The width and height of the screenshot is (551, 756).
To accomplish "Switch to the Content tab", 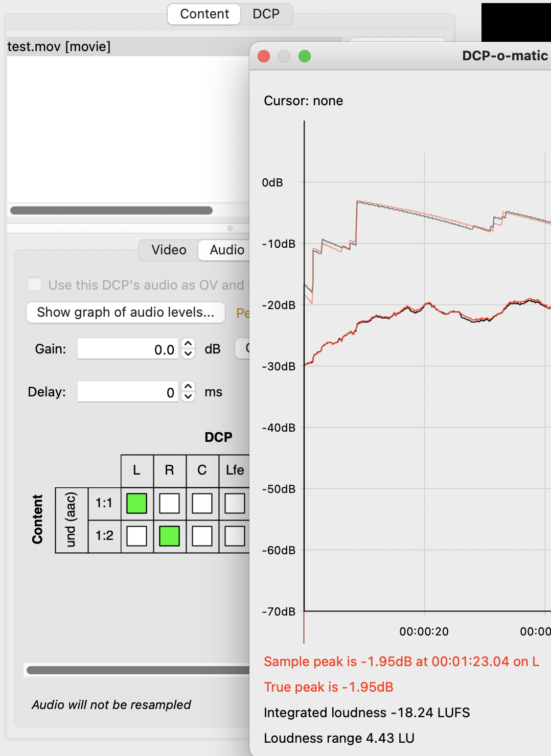I will (x=204, y=14).
